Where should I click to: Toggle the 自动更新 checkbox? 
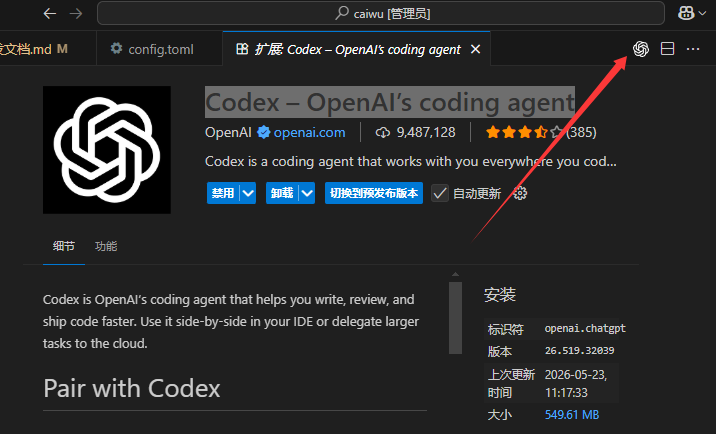(x=440, y=193)
